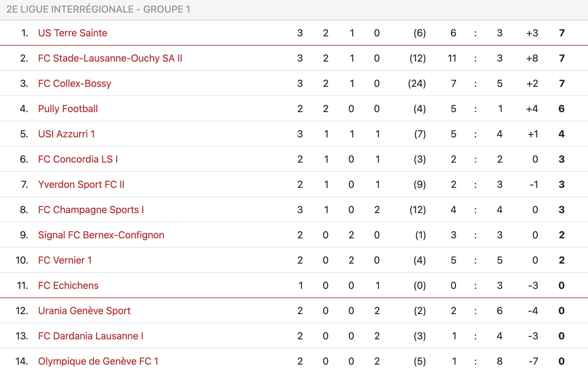Select the Pully Football link

click(x=68, y=109)
